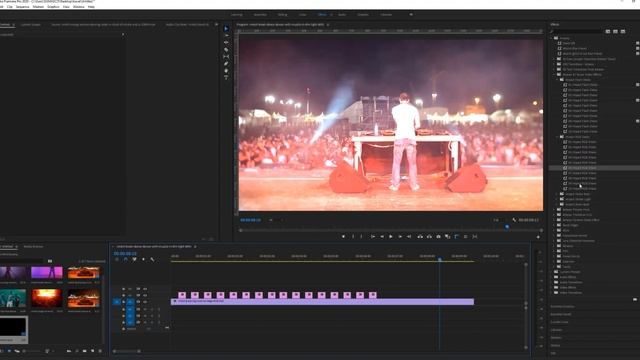Select the Selection tool in the toolbar
The height and width of the screenshot is (360, 640).
pyautogui.click(x=226, y=29)
